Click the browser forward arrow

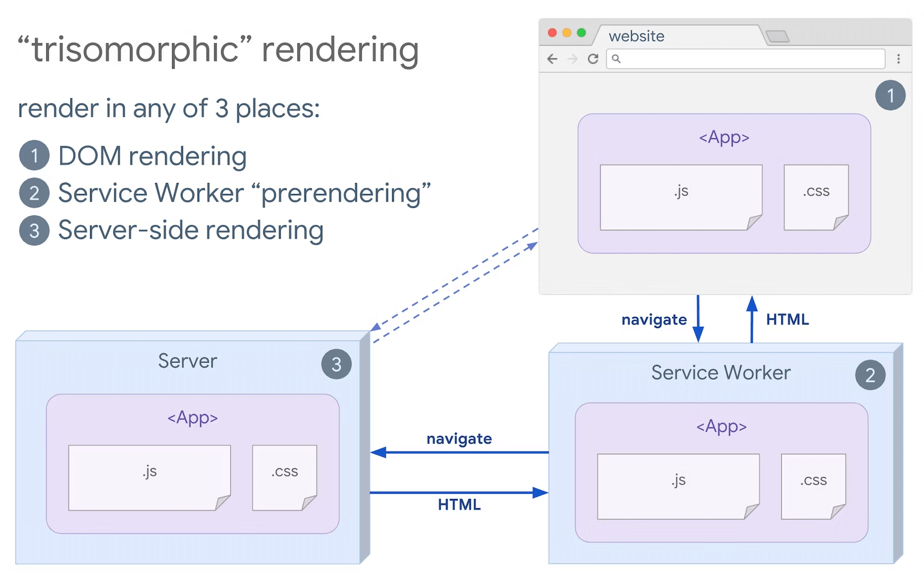572,59
